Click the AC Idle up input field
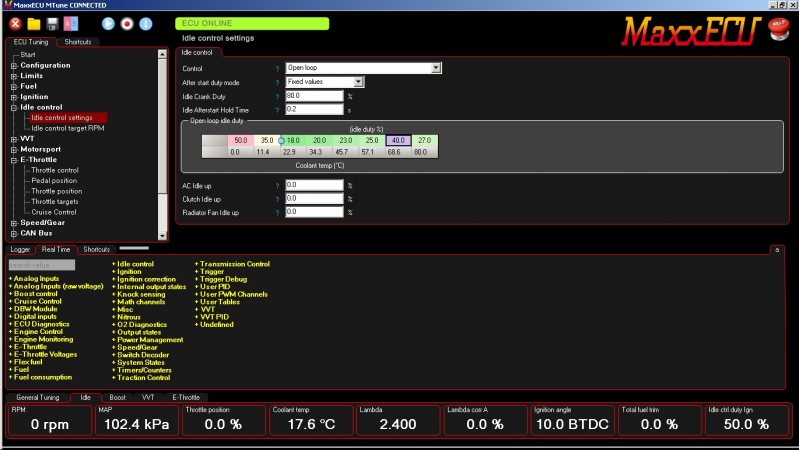The height and width of the screenshot is (450, 799). [x=314, y=185]
